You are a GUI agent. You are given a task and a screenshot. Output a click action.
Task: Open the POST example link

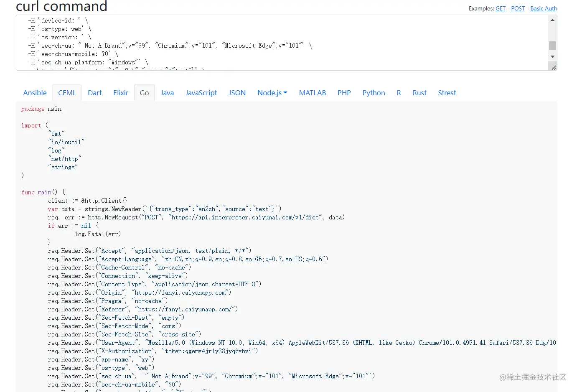pos(518,8)
